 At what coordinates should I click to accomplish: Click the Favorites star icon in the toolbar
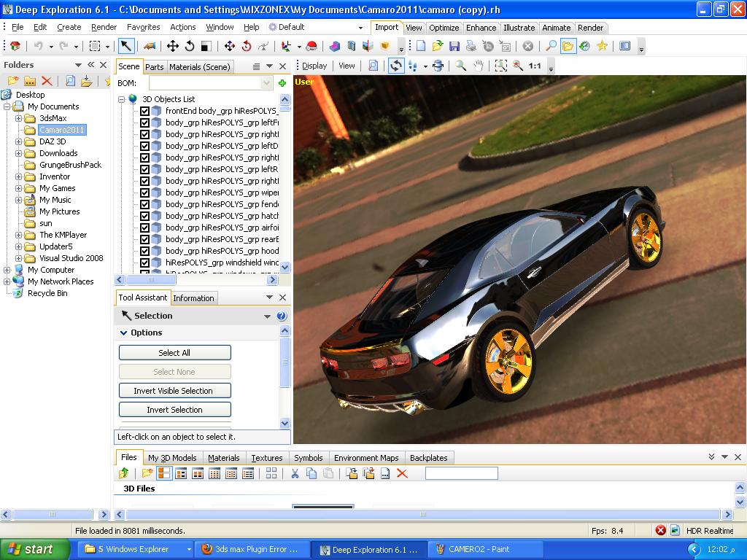coord(602,46)
